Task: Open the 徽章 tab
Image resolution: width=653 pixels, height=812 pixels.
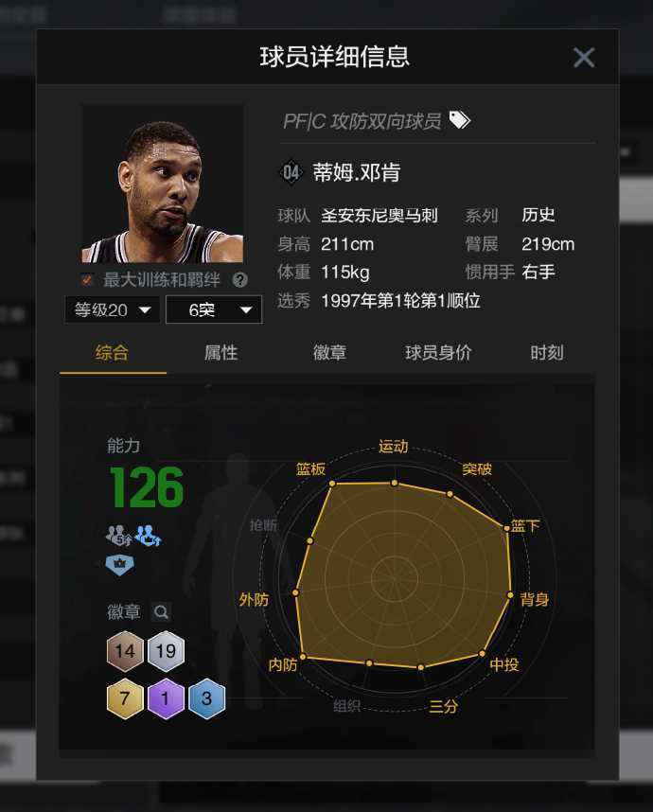Action: [329, 353]
